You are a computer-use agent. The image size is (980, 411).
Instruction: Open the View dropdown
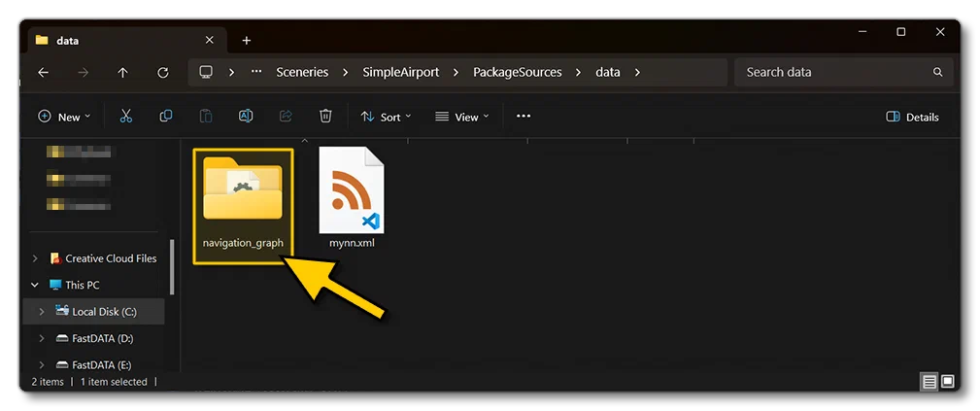[462, 117]
